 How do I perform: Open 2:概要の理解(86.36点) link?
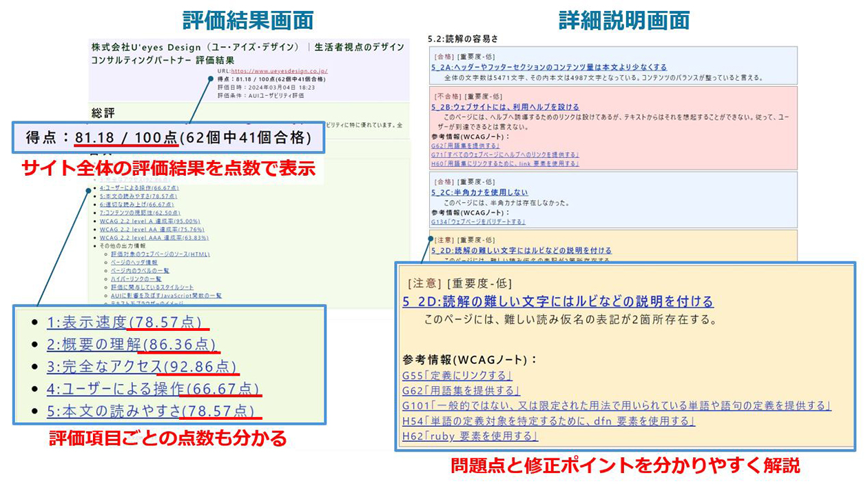(x=131, y=344)
